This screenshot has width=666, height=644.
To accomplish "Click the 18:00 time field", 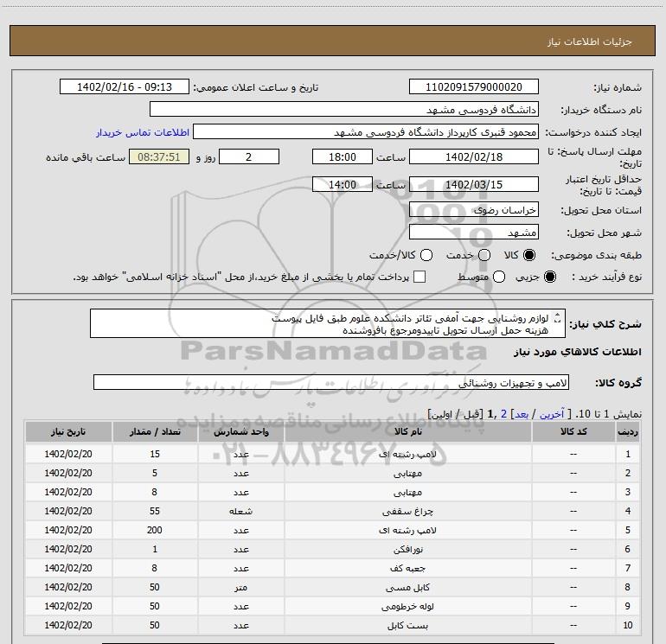I will pyautogui.click(x=343, y=157).
